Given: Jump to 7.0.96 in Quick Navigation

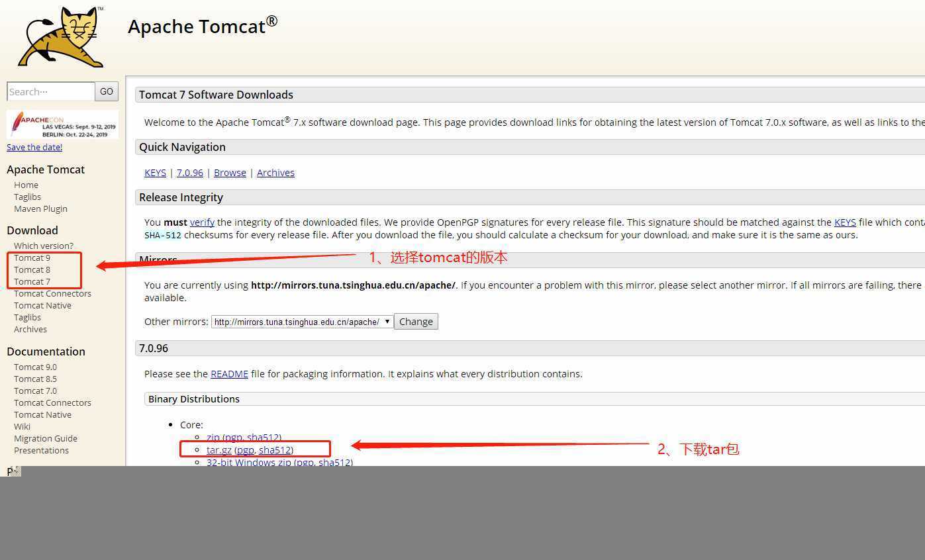Looking at the screenshot, I should [x=190, y=173].
